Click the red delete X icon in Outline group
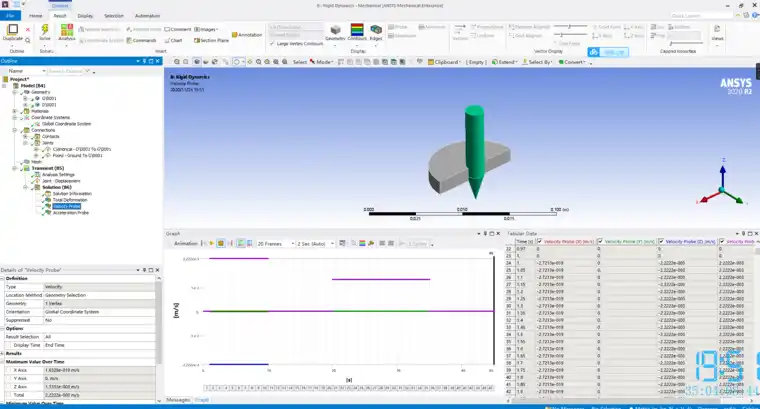760x409 pixels. [x=28, y=30]
